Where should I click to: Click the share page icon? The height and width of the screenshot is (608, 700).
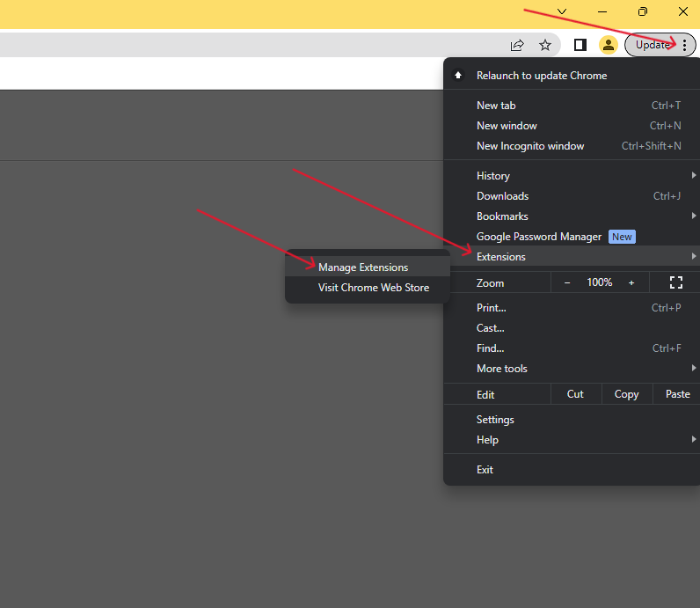click(517, 45)
